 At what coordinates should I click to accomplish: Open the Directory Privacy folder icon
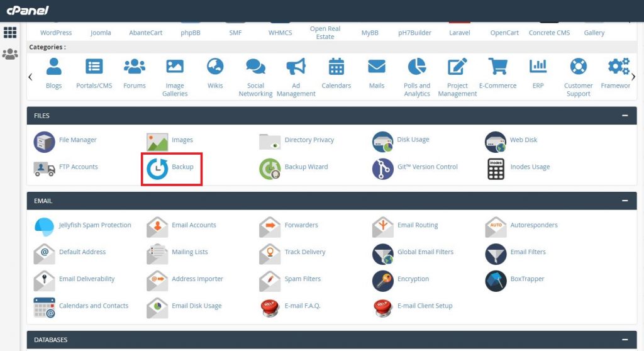click(x=270, y=142)
